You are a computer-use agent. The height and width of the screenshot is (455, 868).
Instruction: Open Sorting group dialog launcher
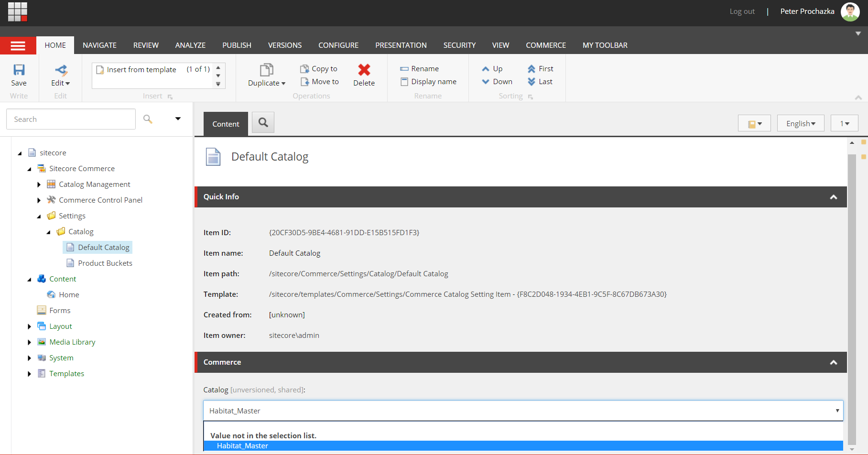[x=531, y=97]
